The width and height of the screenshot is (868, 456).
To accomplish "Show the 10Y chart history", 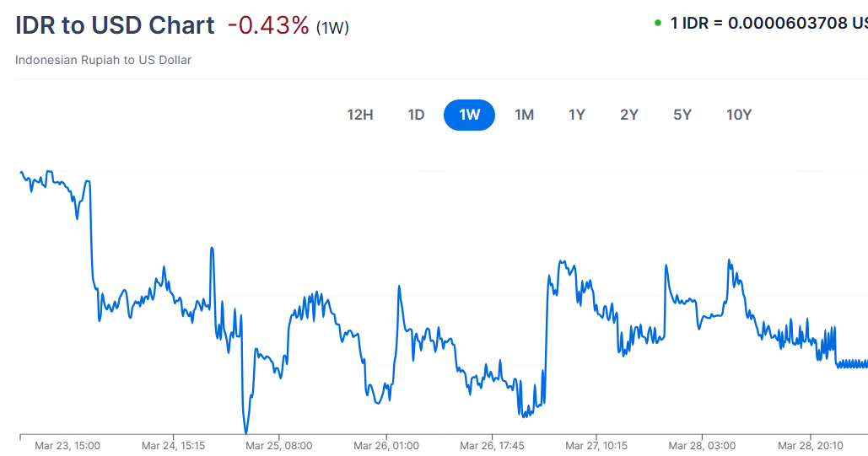I will (x=739, y=115).
